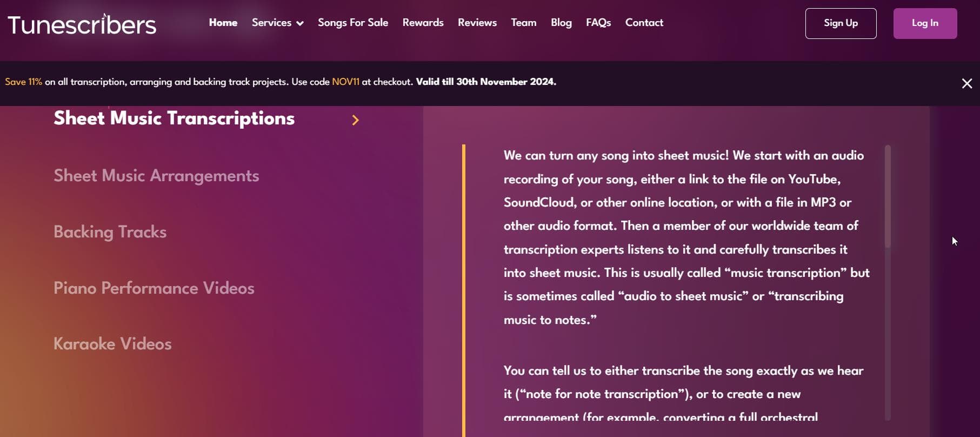Click the Tunescribers logo
Viewport: 980px width, 437px height.
[x=82, y=24]
